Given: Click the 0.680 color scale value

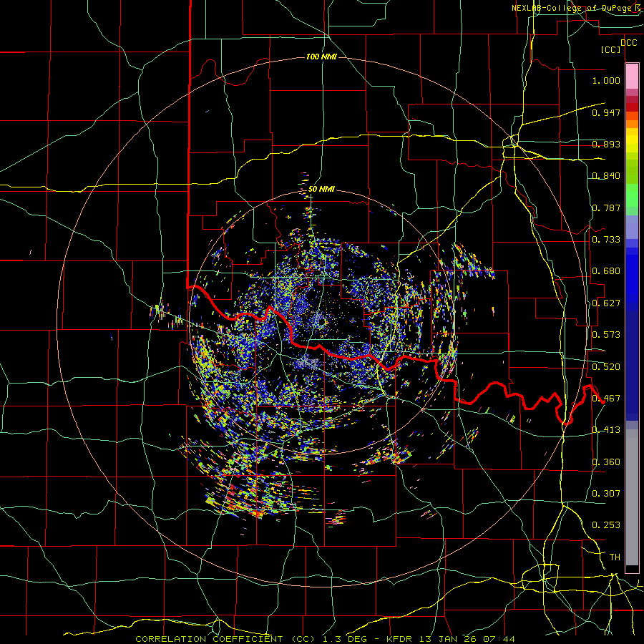Looking at the screenshot, I should pyautogui.click(x=606, y=271).
